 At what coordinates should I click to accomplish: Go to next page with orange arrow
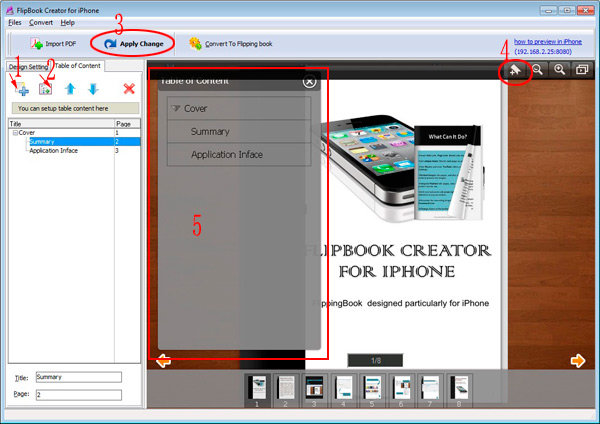[x=577, y=360]
